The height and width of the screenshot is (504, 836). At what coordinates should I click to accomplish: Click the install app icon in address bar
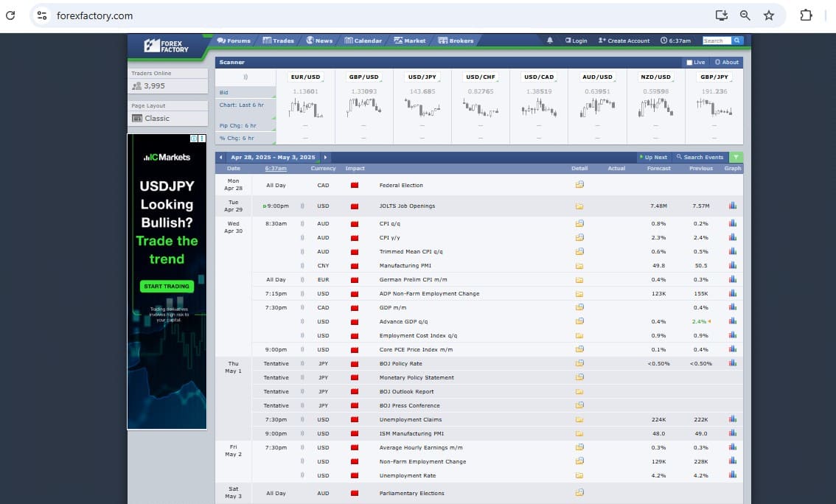point(722,15)
